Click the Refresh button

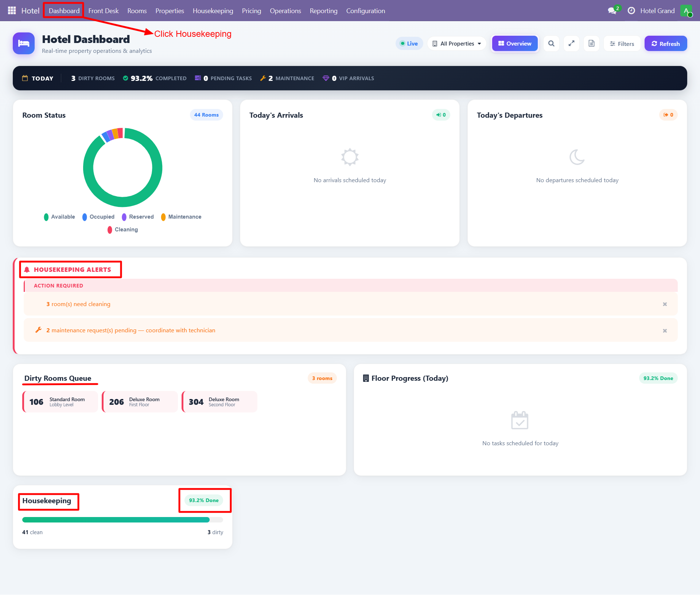(x=665, y=43)
